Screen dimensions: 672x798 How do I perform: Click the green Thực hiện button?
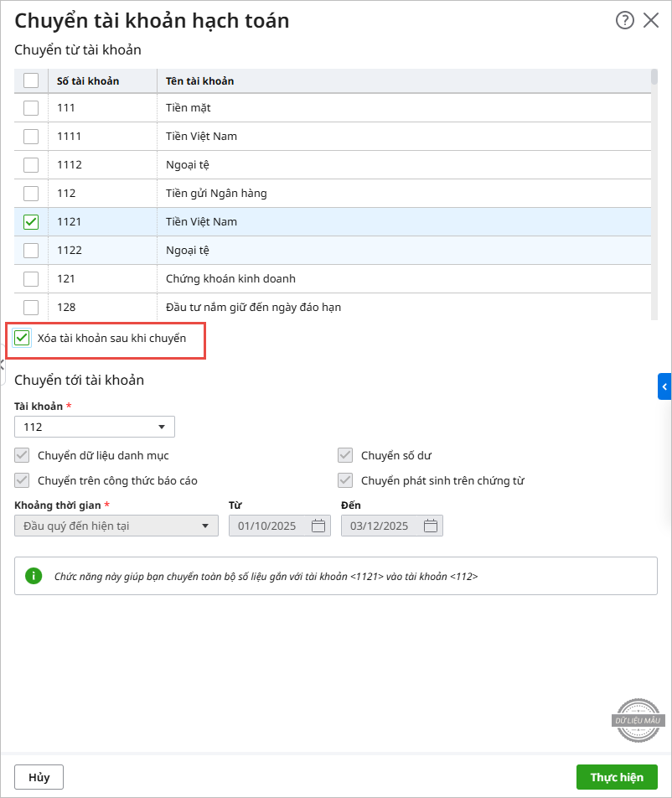point(617,777)
